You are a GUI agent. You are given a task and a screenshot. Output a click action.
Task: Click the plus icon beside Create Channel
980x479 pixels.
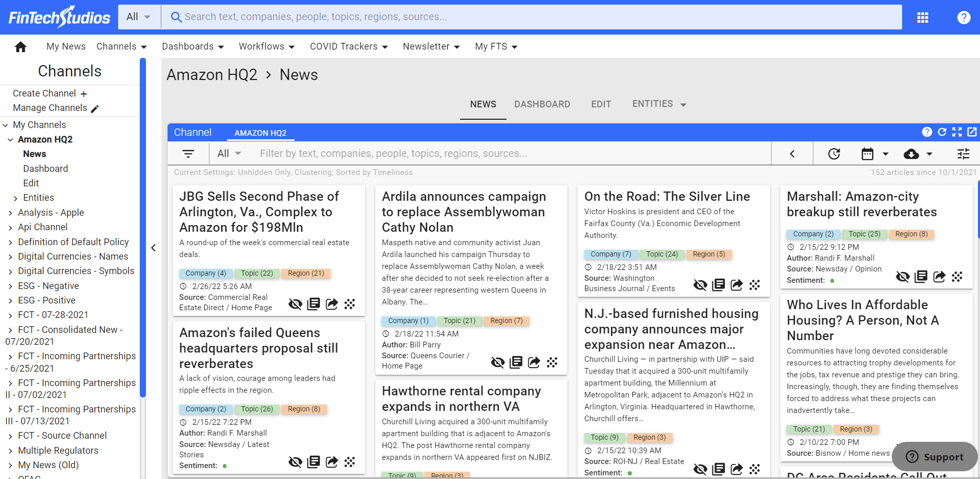click(x=84, y=94)
